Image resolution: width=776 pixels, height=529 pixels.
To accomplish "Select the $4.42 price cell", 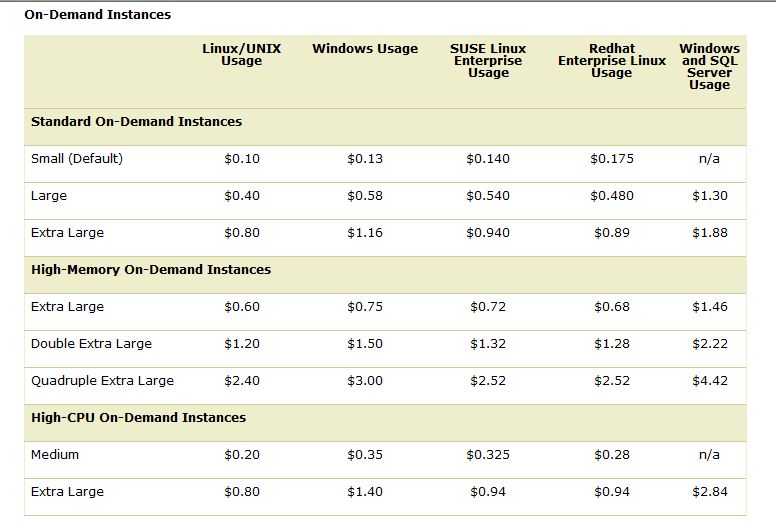I will [710, 381].
